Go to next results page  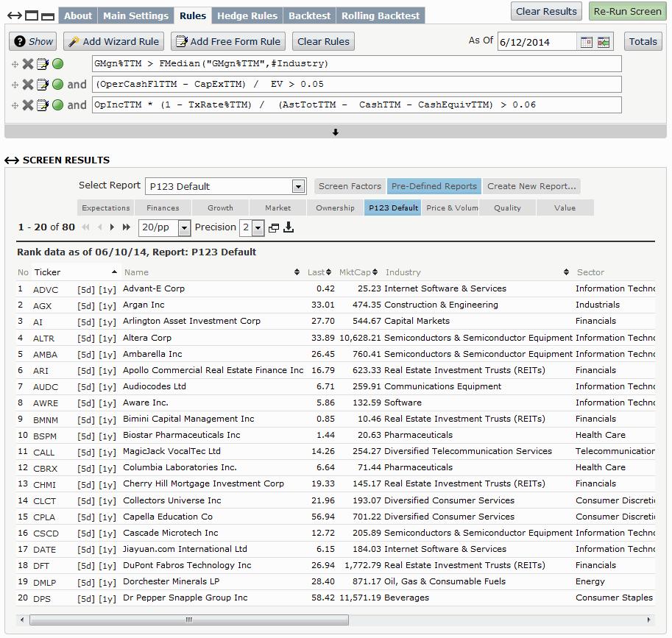tap(113, 227)
